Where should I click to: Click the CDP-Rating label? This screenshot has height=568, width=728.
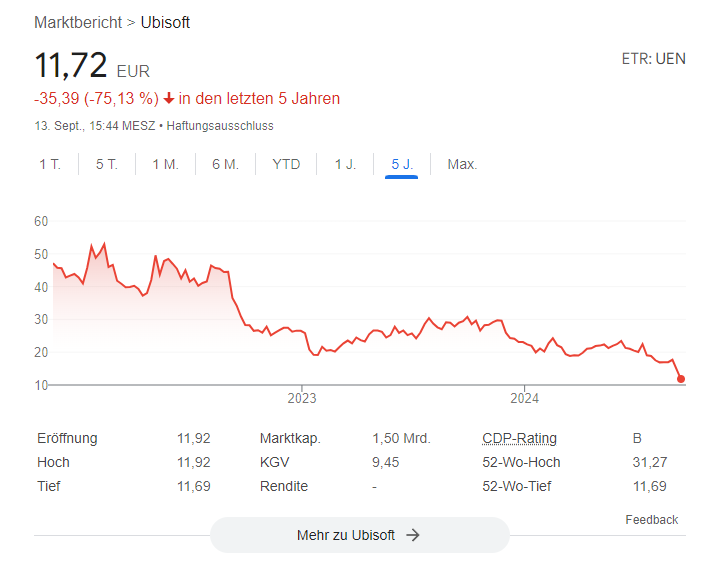(x=519, y=438)
